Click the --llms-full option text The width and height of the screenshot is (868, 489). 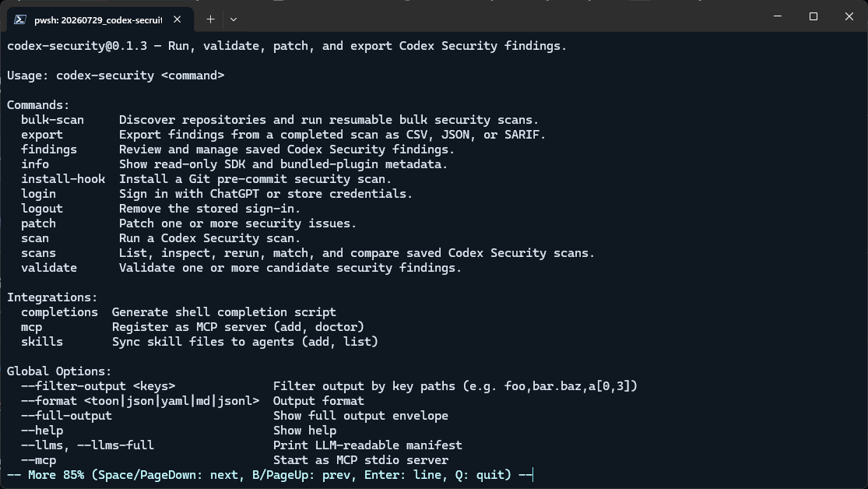(x=119, y=445)
